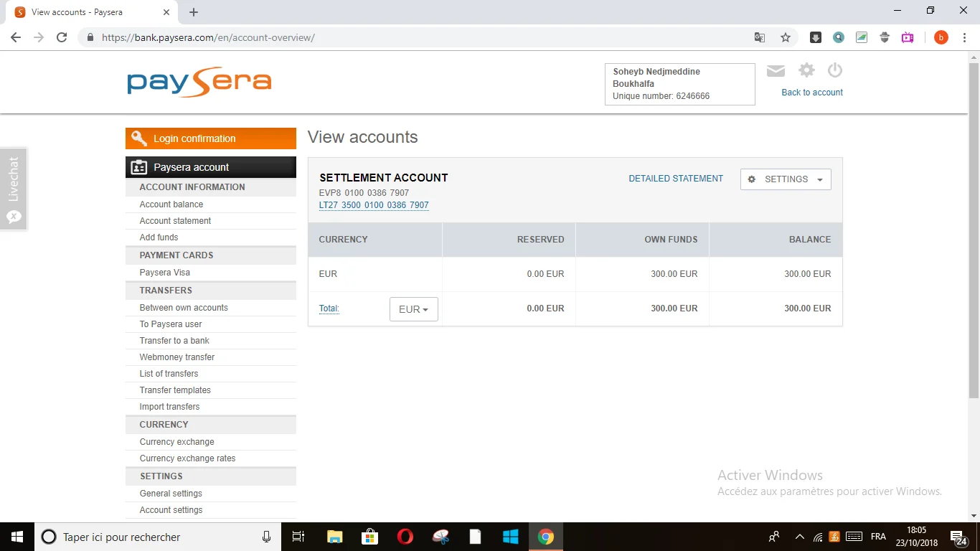
Task: Open Currency exchange menu item
Action: (176, 442)
